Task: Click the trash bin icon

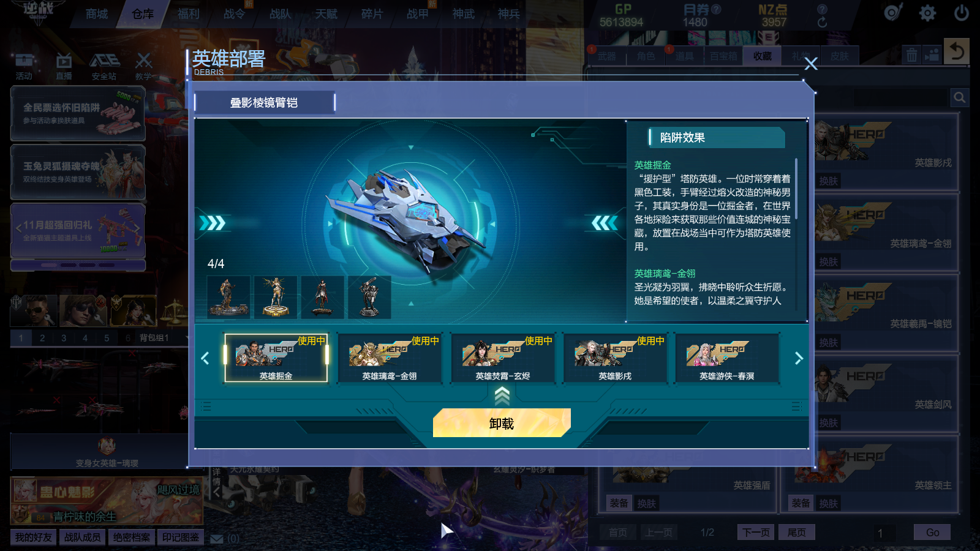Action: pos(912,55)
